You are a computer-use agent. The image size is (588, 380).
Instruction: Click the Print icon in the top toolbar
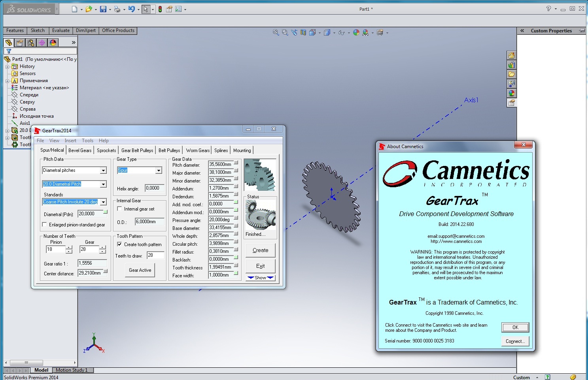pos(117,9)
